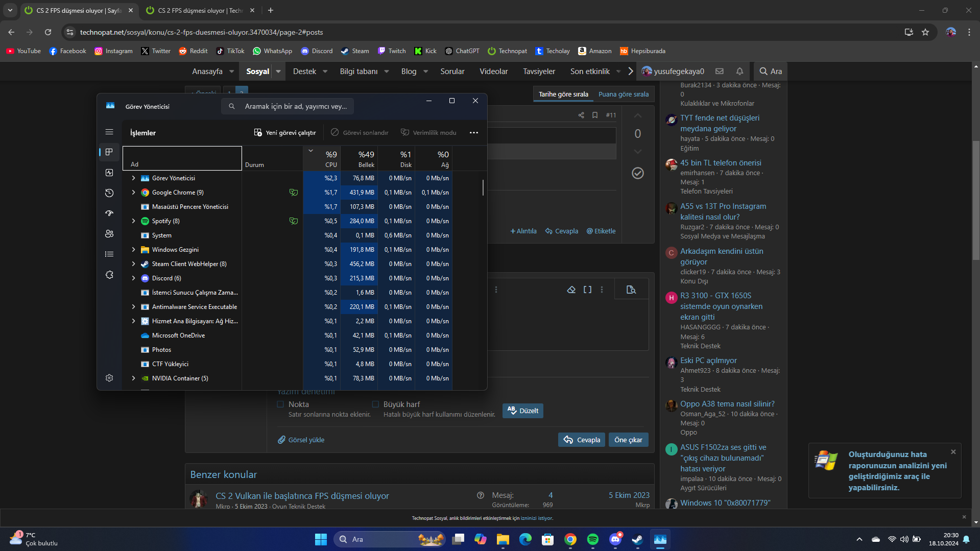This screenshot has height=551, width=980.
Task: Open Services page in Task Manager sidebar
Action: pos(109,275)
